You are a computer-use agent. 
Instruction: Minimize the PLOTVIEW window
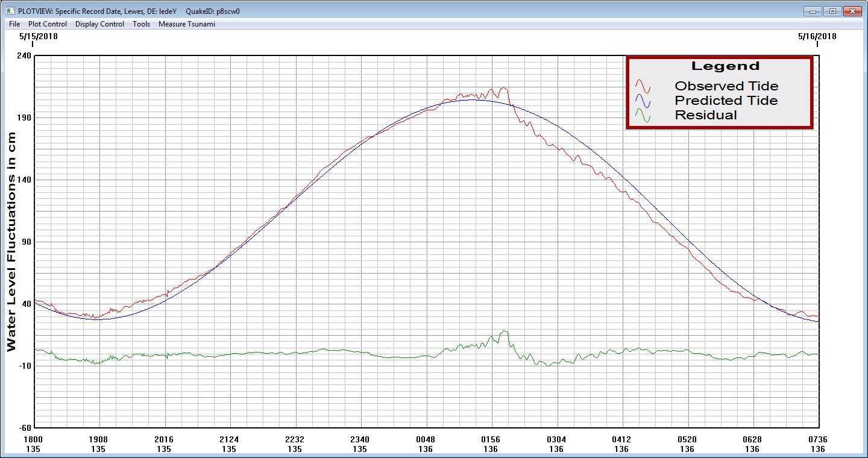point(813,11)
